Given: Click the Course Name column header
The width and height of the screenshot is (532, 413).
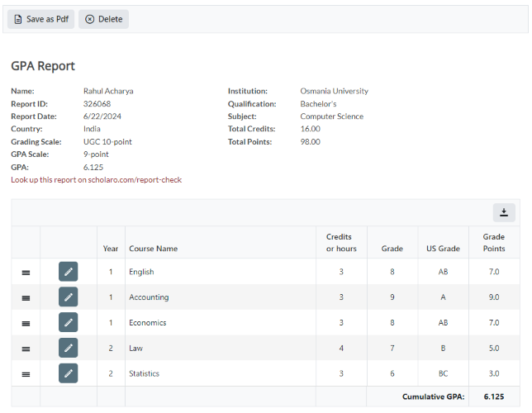Looking at the screenshot, I should click(x=153, y=249).
